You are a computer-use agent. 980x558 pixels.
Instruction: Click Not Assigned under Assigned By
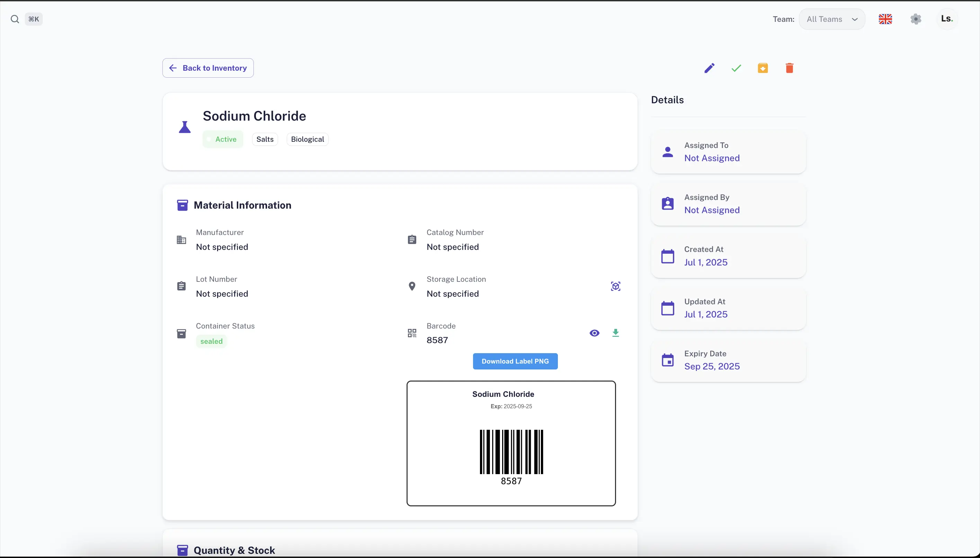pos(712,210)
